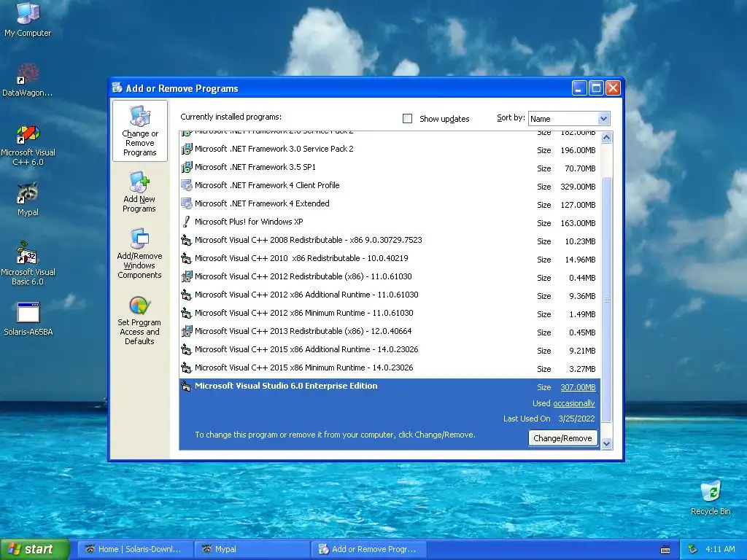This screenshot has width=747, height=560.
Task: Click the 329.00MB size value
Action: (x=578, y=187)
